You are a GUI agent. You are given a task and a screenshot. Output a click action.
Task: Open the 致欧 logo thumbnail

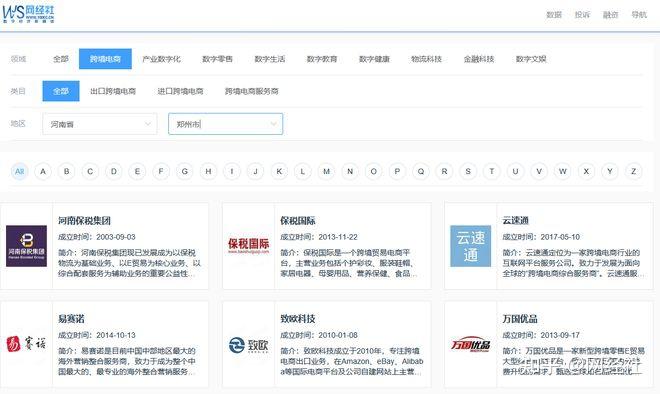pos(248,345)
